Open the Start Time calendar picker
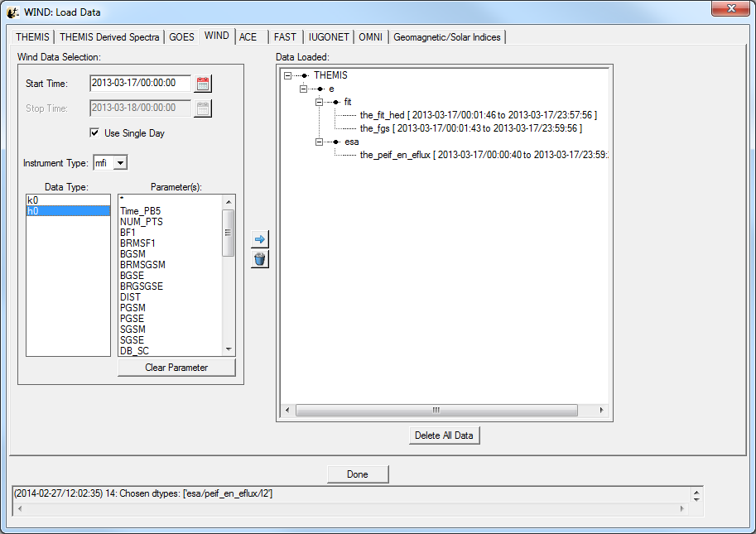 tap(203, 84)
